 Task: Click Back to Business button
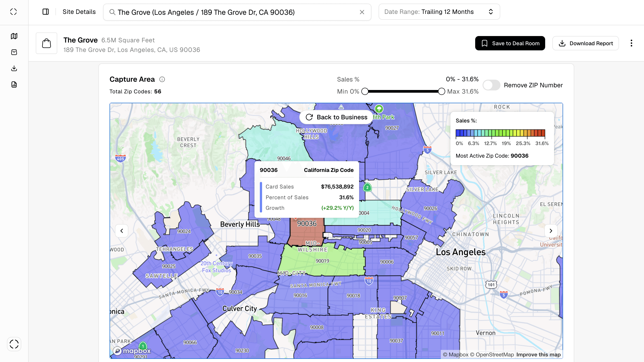[336, 117]
